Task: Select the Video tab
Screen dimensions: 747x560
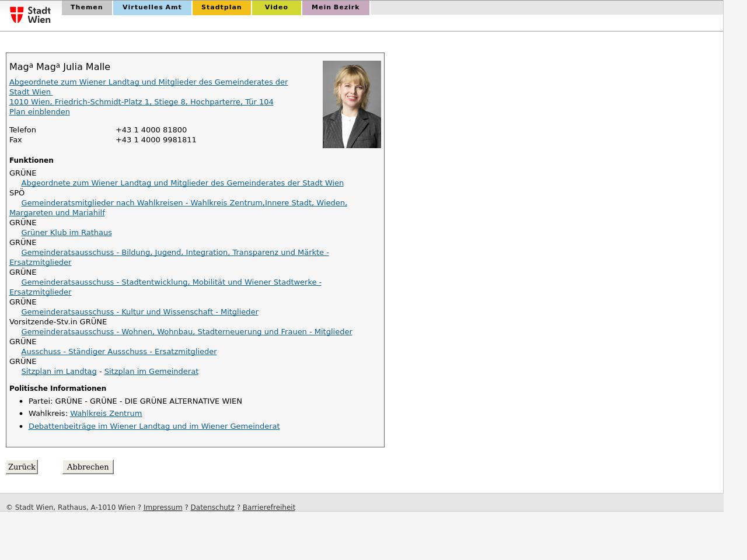Action: (276, 8)
